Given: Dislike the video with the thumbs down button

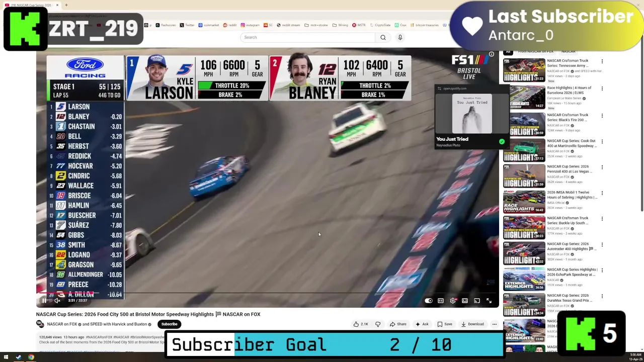Looking at the screenshot, I should [378, 324].
